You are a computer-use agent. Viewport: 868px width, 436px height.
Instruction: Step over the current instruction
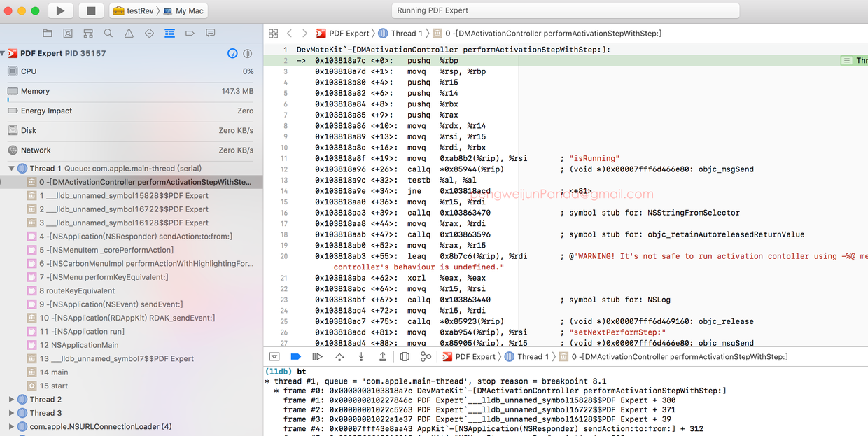[x=339, y=356]
